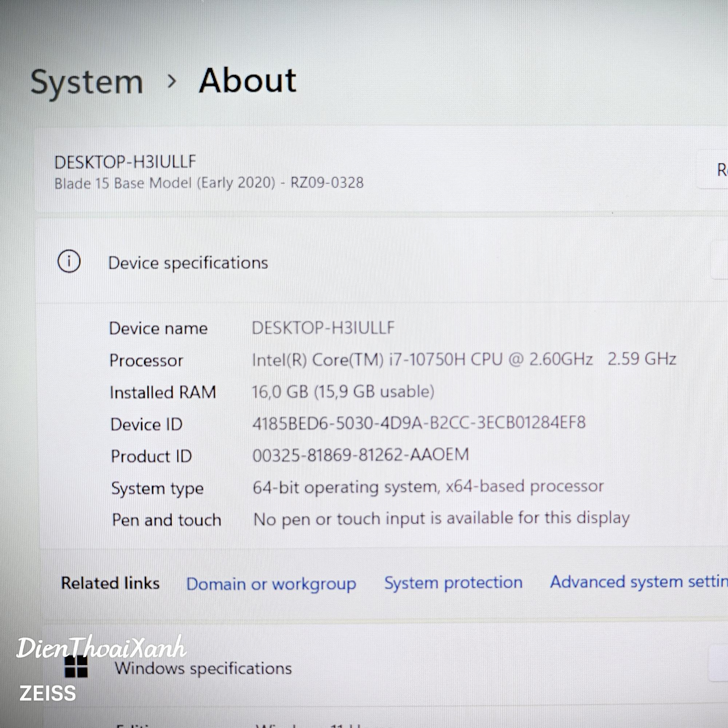This screenshot has height=728, width=728.
Task: Click the Installed RAM label
Action: click(x=163, y=393)
